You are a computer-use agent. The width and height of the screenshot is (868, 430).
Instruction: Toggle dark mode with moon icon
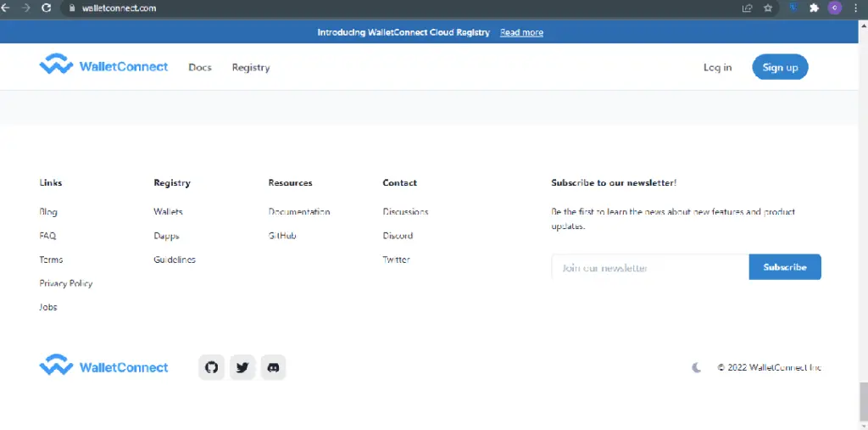pyautogui.click(x=696, y=367)
